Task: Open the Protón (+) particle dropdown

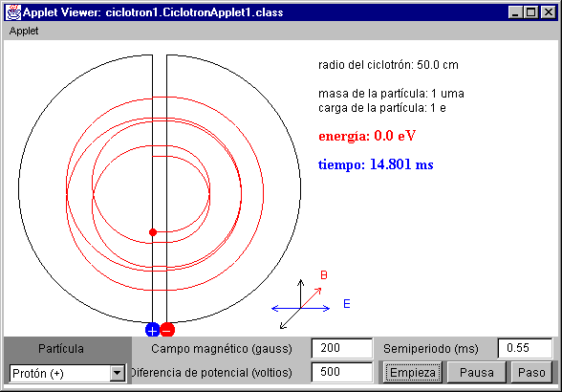Action: [68, 374]
